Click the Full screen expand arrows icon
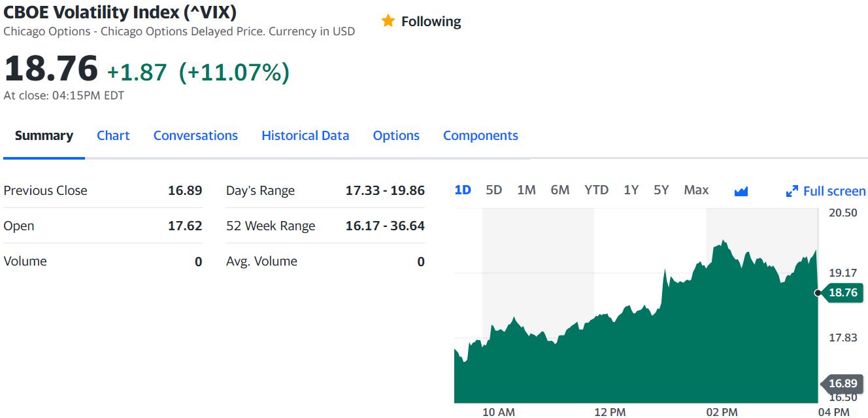Image resolution: width=868 pixels, height=418 pixels. (x=792, y=191)
